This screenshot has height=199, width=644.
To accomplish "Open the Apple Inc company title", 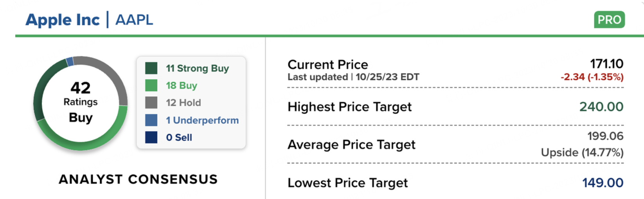I will [x=63, y=20].
